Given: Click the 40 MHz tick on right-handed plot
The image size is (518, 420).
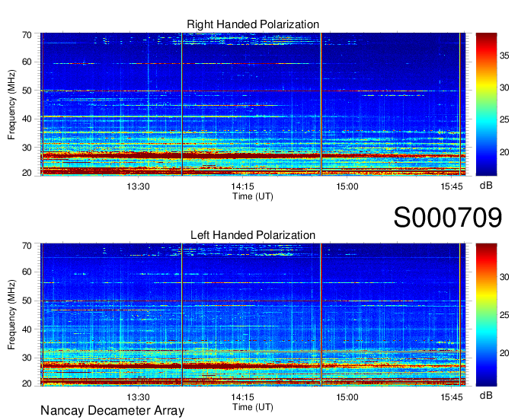Looking at the screenshot, I should coord(27,119).
